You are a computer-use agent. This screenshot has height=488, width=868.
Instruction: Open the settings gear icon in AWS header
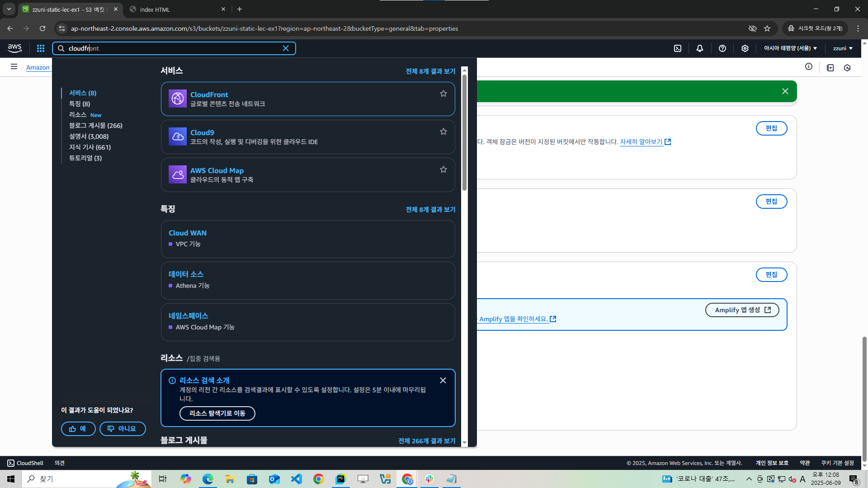(x=745, y=48)
